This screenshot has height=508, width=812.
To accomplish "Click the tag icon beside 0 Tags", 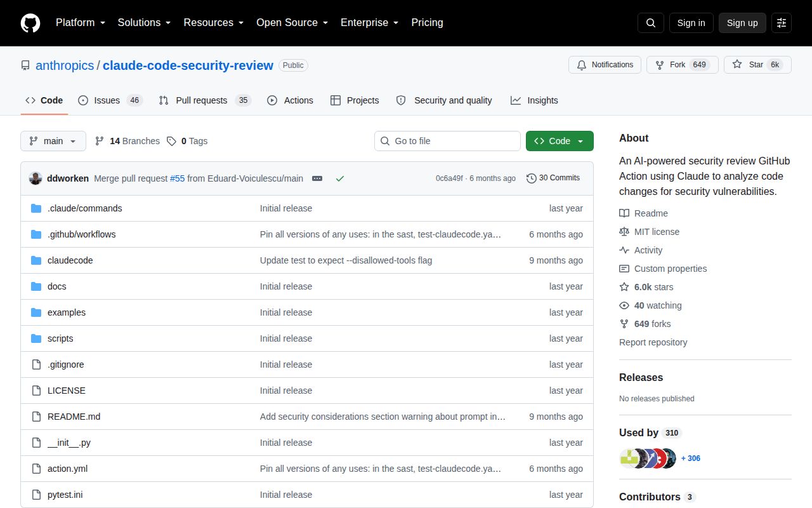I will [x=171, y=141].
